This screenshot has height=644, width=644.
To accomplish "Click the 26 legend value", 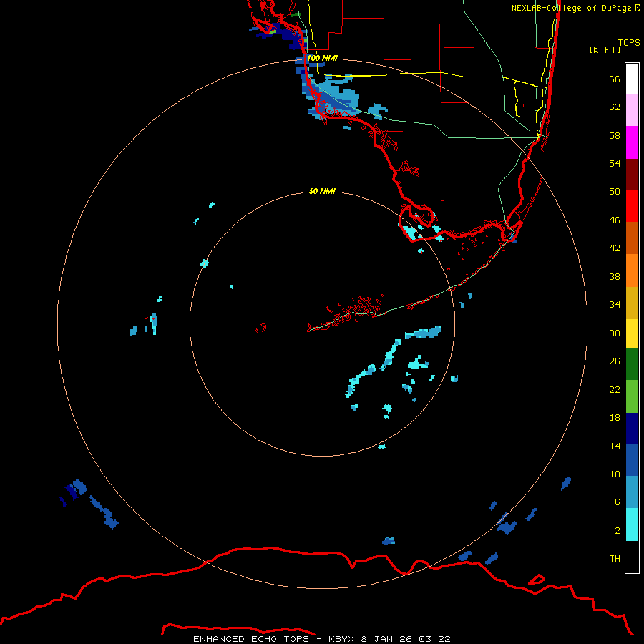I will tap(615, 361).
